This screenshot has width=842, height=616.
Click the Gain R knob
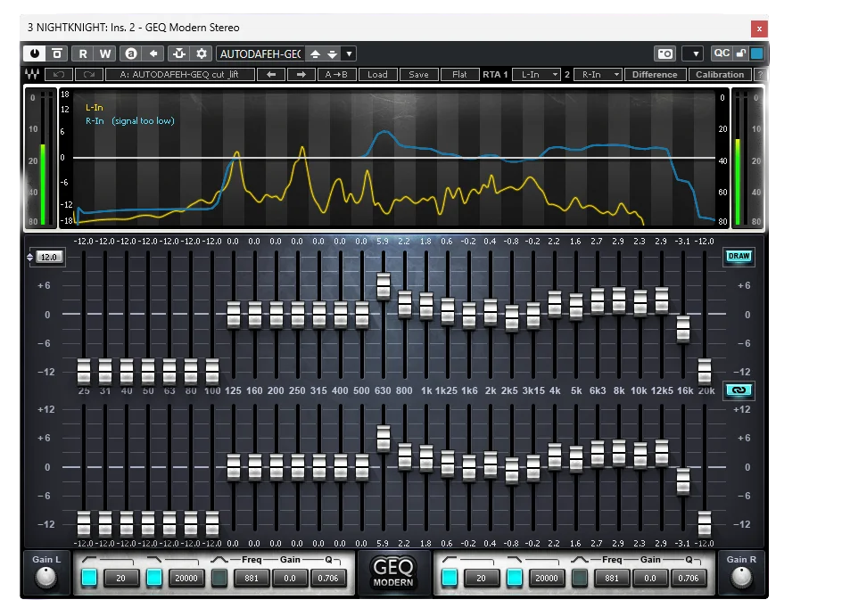(x=741, y=578)
